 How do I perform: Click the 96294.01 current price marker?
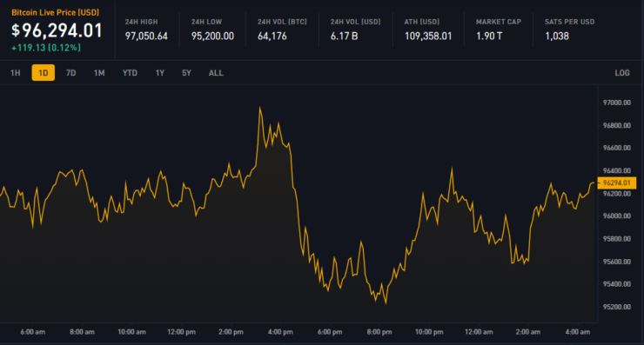[616, 183]
